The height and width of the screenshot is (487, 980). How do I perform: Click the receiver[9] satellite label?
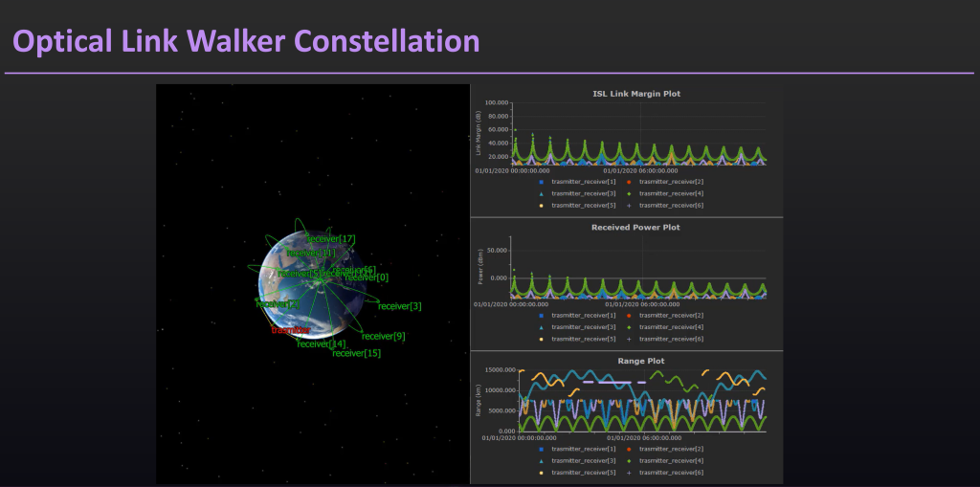tap(384, 336)
